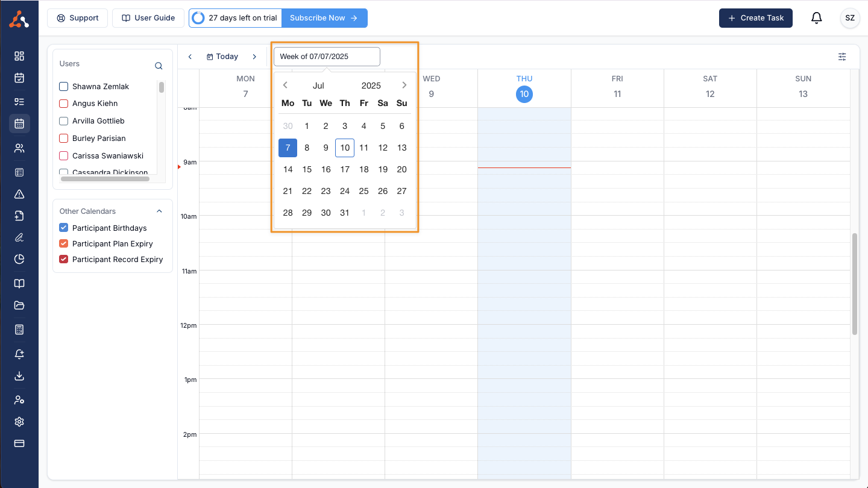Collapse the Other Calendars section
This screenshot has height=488, width=868.
[159, 211]
